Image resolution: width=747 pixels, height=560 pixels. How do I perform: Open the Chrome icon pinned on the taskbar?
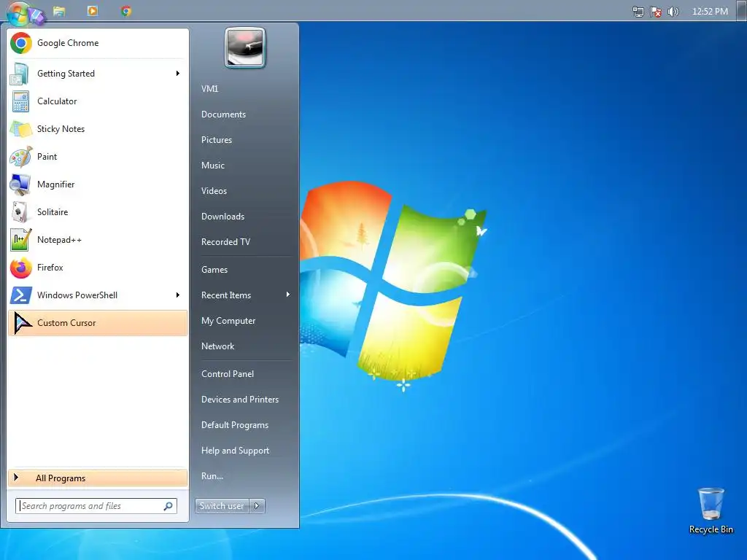tap(125, 11)
